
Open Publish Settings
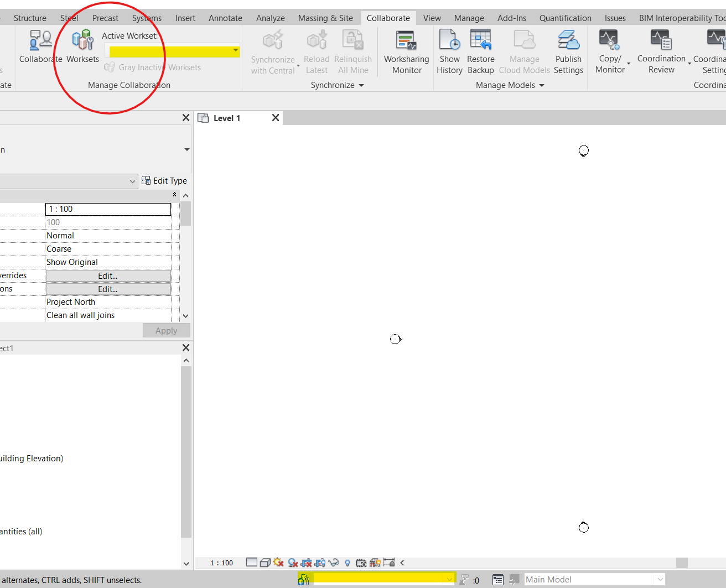pos(568,51)
